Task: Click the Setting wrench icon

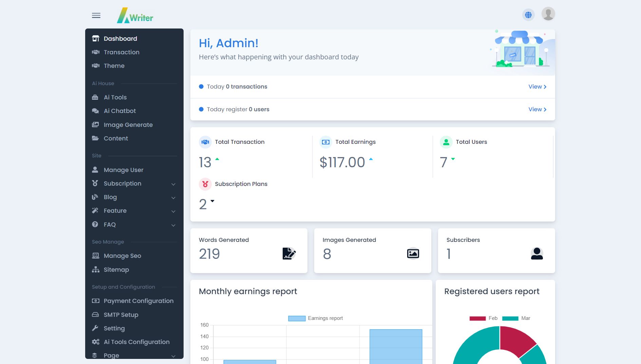Action: [x=95, y=328]
